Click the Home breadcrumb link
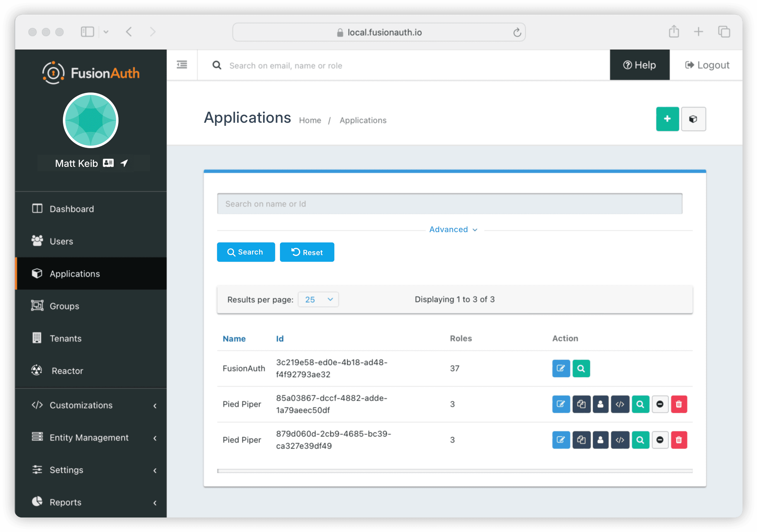Screen dimensions: 757x532 pos(310,120)
